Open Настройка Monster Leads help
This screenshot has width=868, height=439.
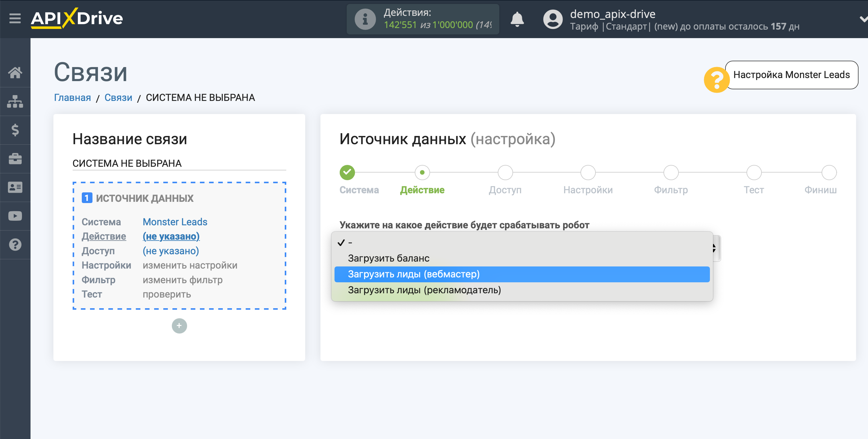tap(791, 75)
